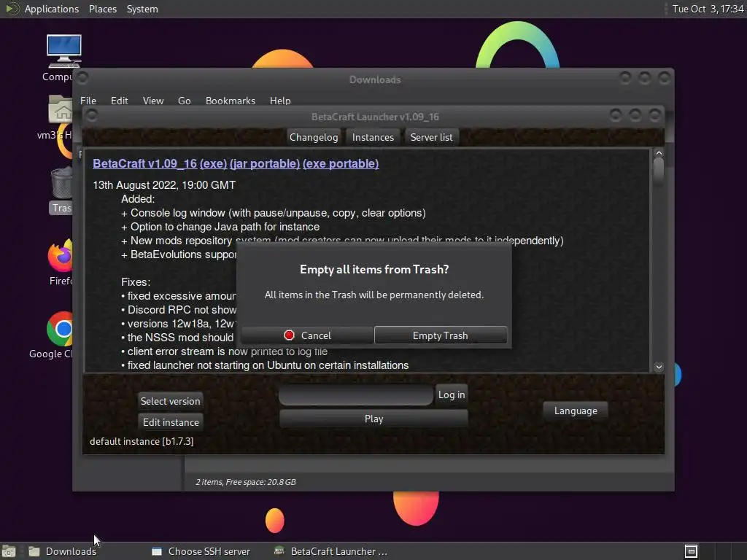
Task: Open Go menu in Downloads window
Action: click(185, 101)
